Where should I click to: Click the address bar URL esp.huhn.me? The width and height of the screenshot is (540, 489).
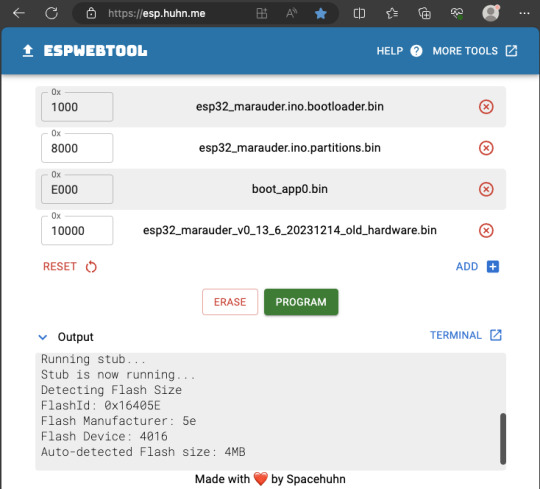point(157,13)
